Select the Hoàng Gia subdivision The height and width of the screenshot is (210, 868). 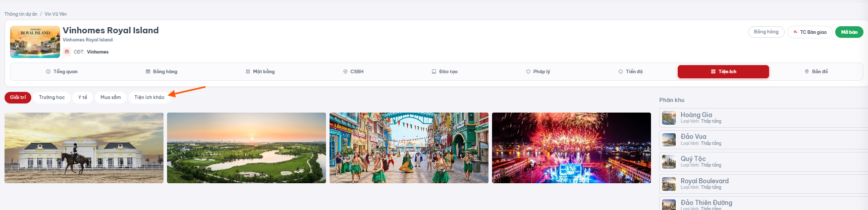click(764, 118)
